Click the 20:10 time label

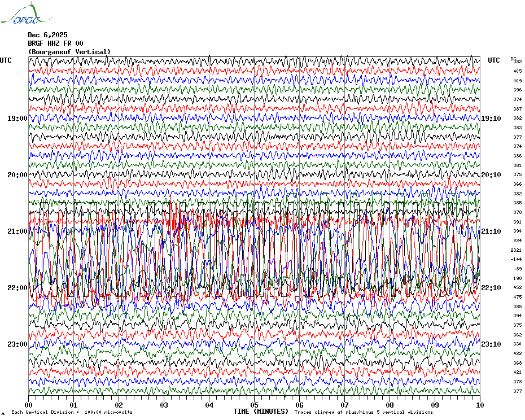click(x=491, y=175)
